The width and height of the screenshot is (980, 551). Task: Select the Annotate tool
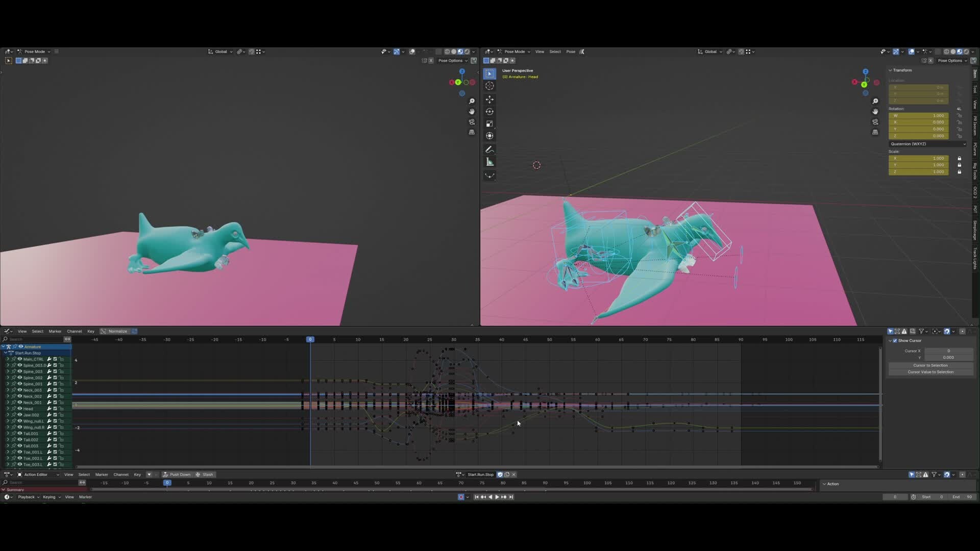click(x=489, y=149)
